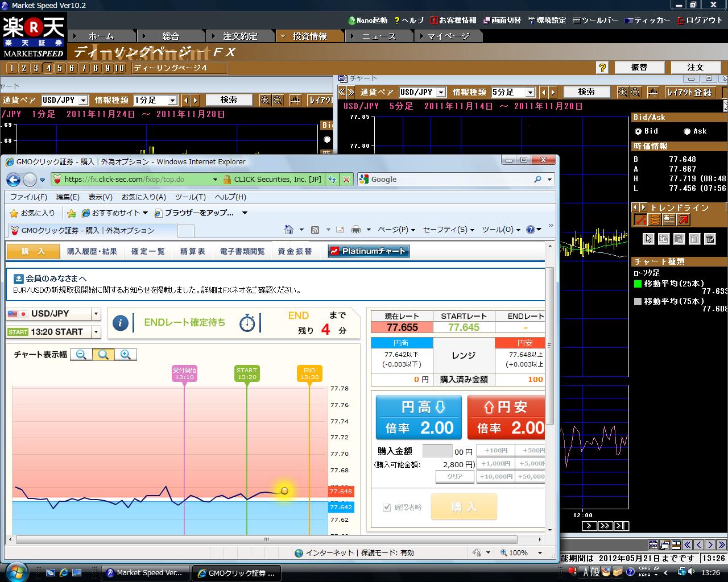Click the chart zoom-in magnifier icon
The image size is (728, 582).
[126, 355]
